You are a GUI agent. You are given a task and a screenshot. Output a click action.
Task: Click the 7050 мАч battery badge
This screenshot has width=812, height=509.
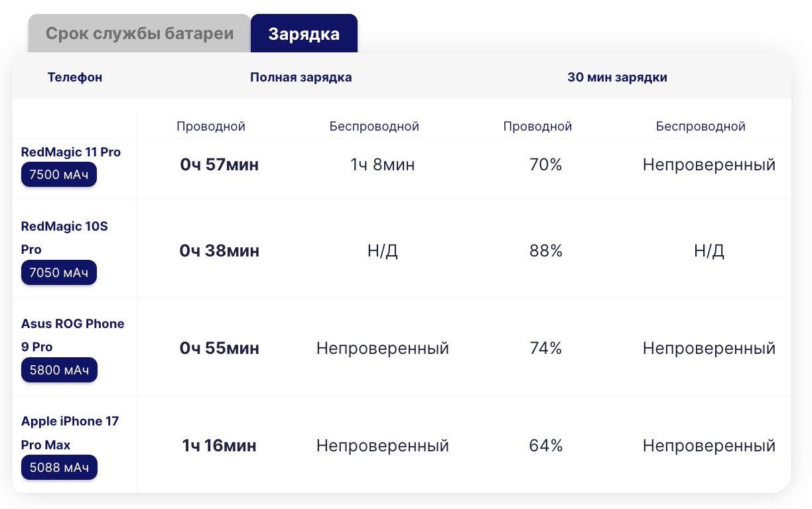(59, 273)
